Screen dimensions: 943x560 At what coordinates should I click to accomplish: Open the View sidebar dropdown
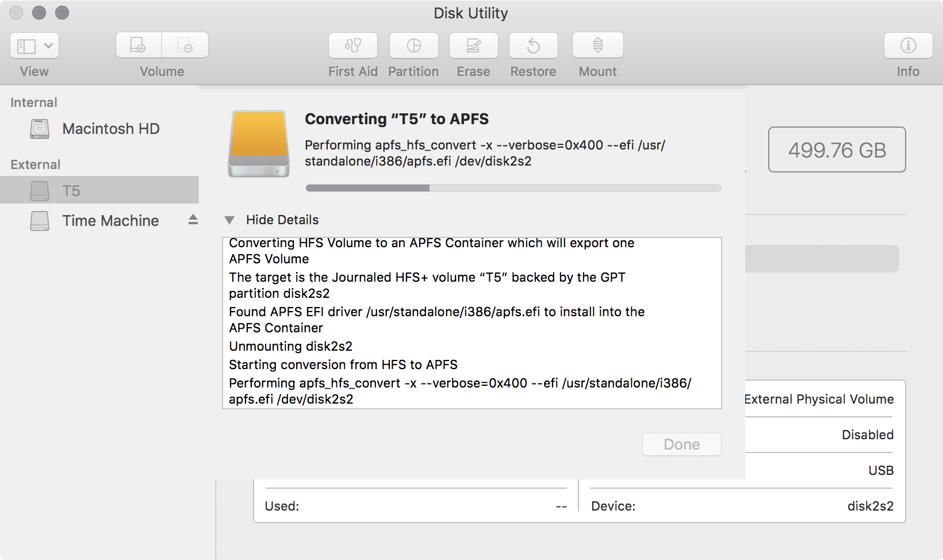click(34, 45)
